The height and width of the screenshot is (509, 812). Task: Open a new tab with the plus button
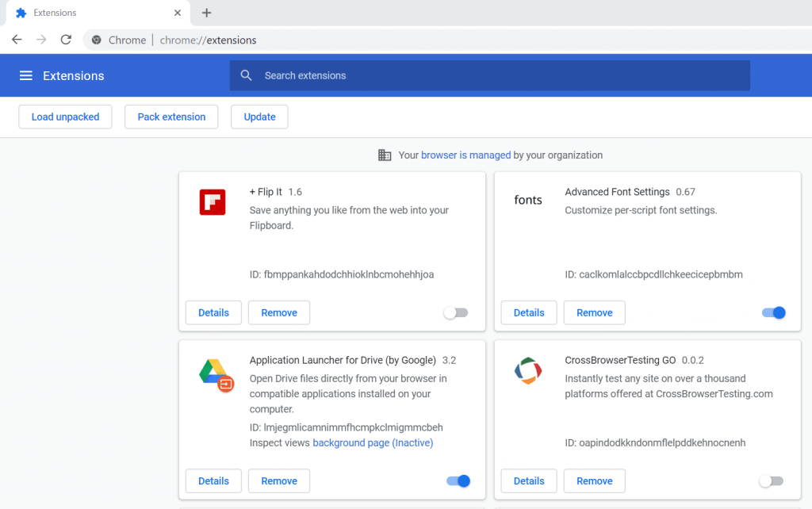[x=207, y=13]
